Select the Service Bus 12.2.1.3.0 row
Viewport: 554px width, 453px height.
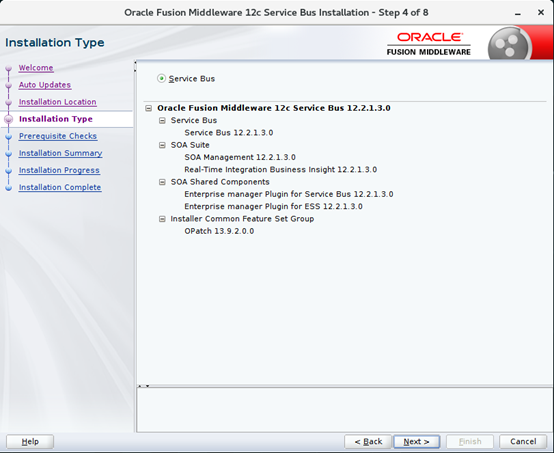229,133
